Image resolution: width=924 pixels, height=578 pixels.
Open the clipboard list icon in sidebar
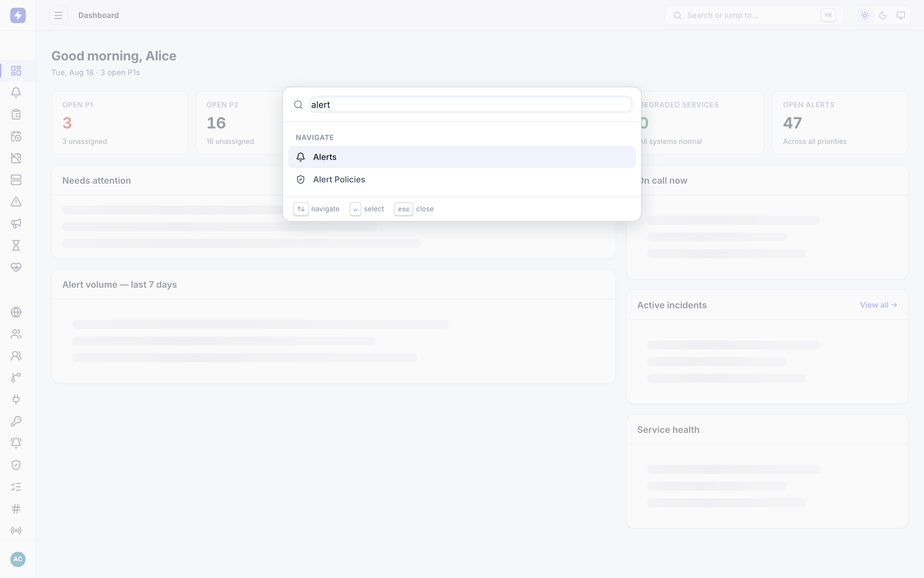[16, 114]
